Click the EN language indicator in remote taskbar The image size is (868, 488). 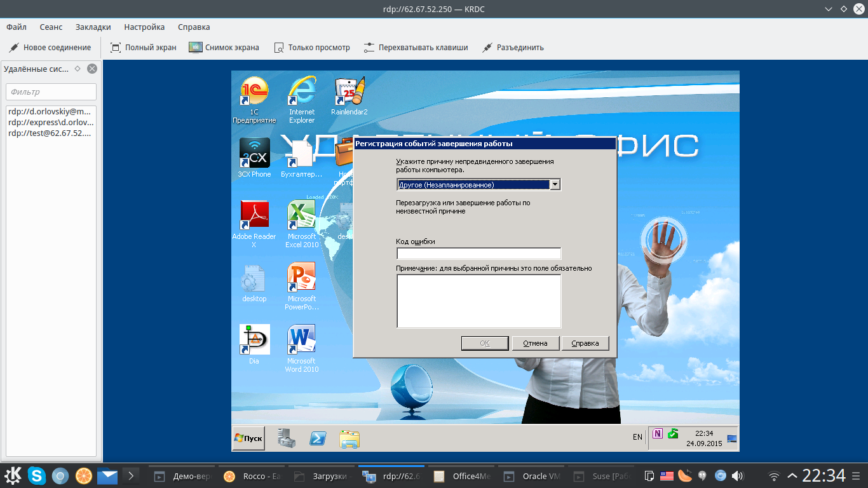tap(637, 437)
